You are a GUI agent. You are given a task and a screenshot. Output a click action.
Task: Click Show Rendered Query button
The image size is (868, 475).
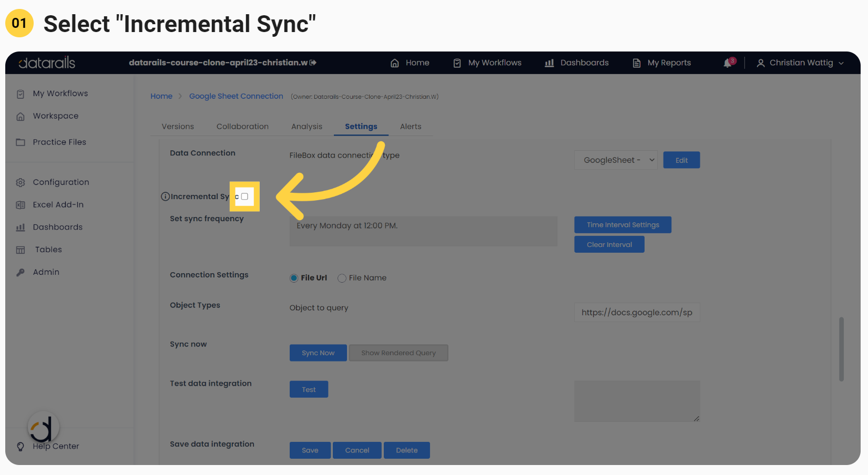[x=399, y=353]
